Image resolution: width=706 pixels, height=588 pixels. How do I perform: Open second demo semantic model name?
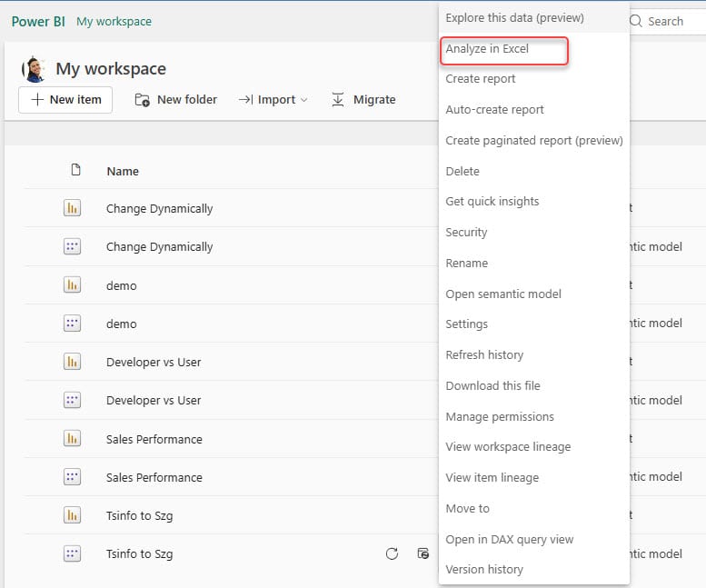tap(121, 324)
